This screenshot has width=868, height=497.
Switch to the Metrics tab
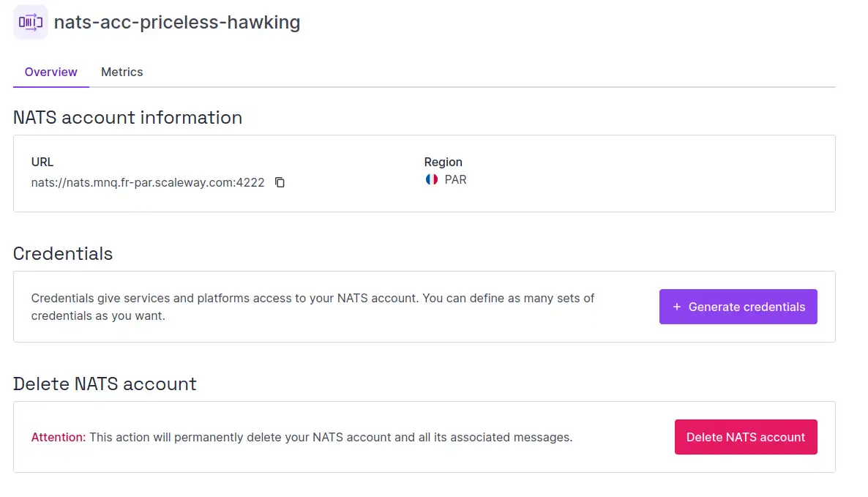click(121, 72)
